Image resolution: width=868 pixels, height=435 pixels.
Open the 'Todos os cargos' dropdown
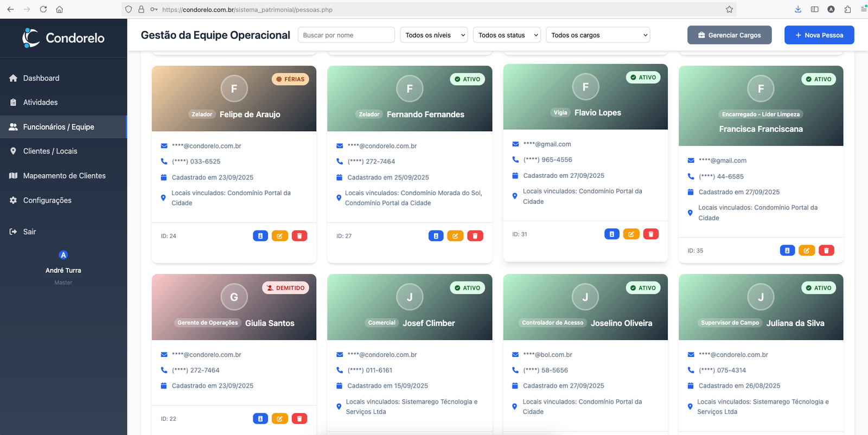(x=598, y=35)
